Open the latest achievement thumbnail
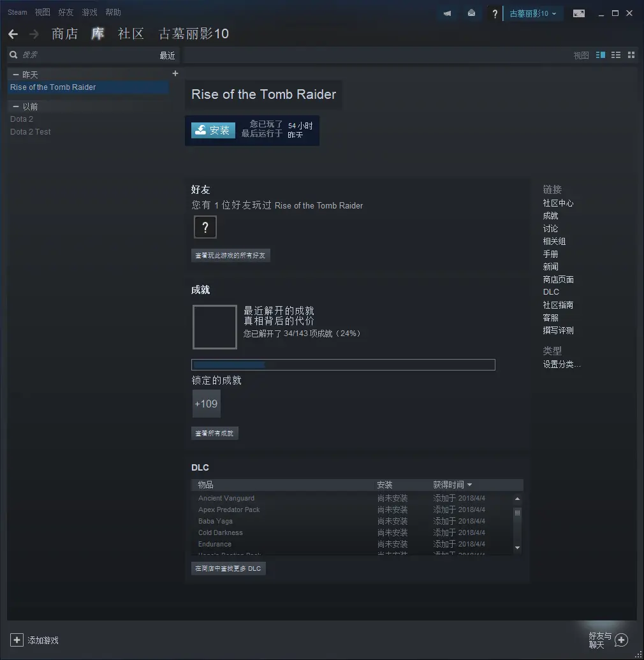The height and width of the screenshot is (660, 644). point(215,327)
